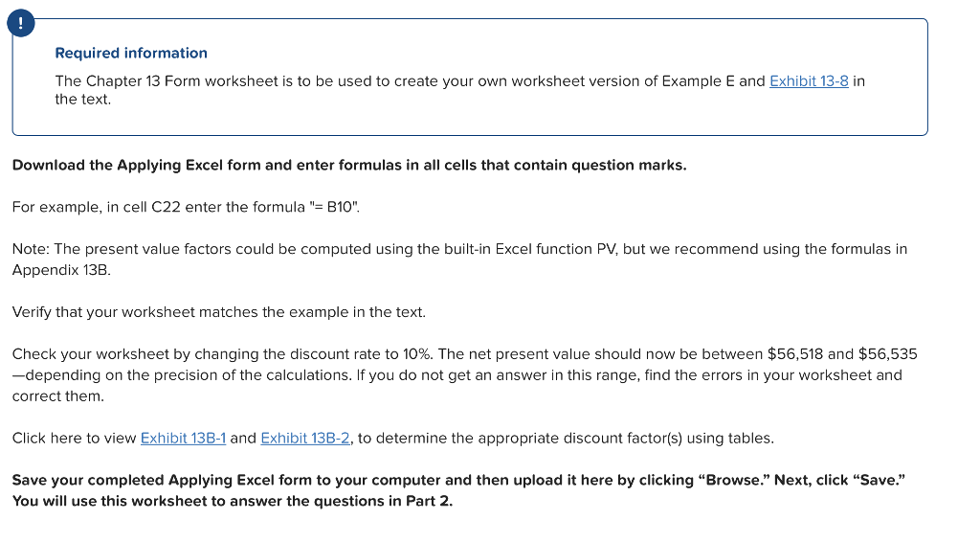Viewport: 980px width, 542px height.
Task: Click the 'Appendix 13B.' text
Action: coord(61,270)
